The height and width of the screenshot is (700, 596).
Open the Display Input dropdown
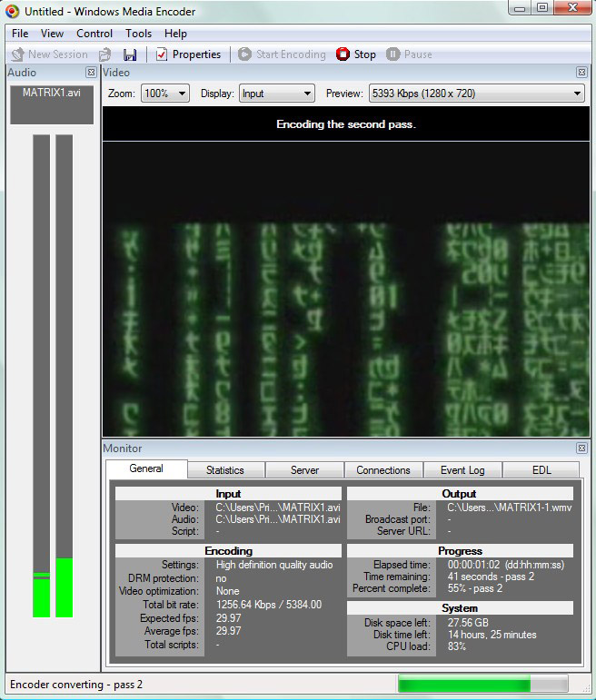click(x=277, y=94)
